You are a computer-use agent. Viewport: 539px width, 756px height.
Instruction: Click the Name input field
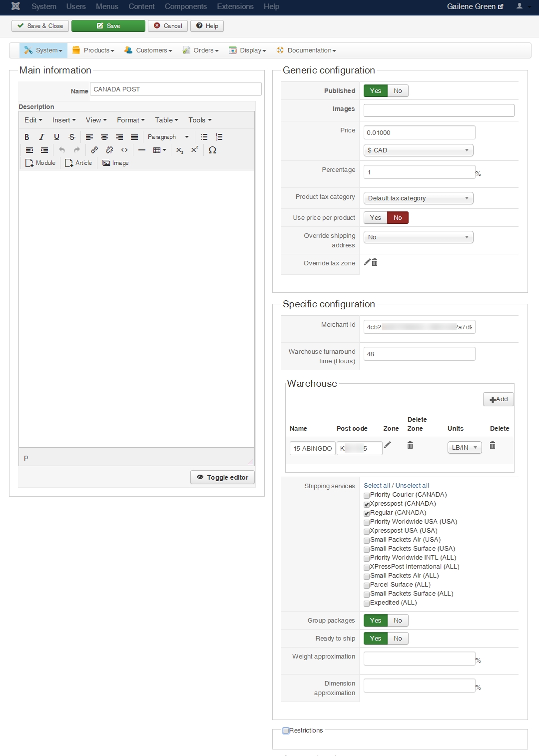176,89
